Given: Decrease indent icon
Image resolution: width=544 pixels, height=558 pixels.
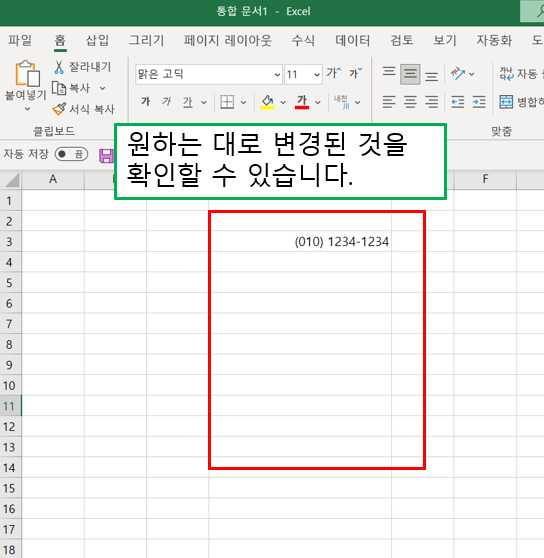Looking at the screenshot, I should tap(458, 102).
